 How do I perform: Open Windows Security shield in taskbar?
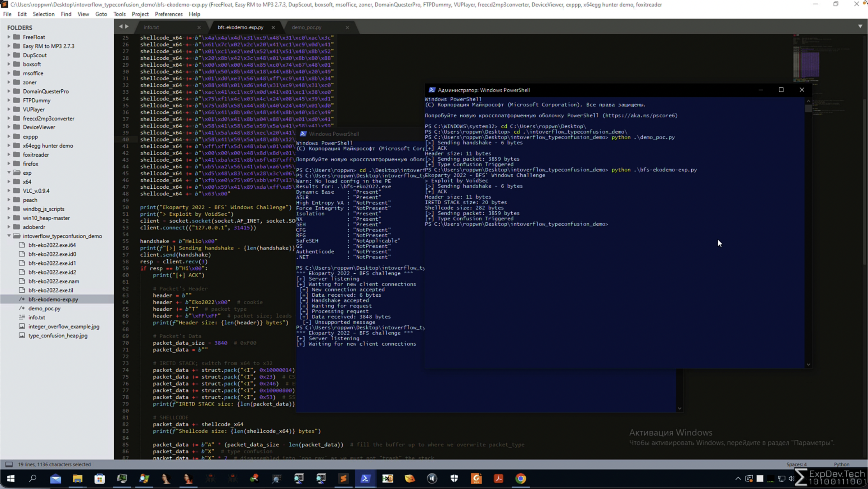[x=454, y=479]
